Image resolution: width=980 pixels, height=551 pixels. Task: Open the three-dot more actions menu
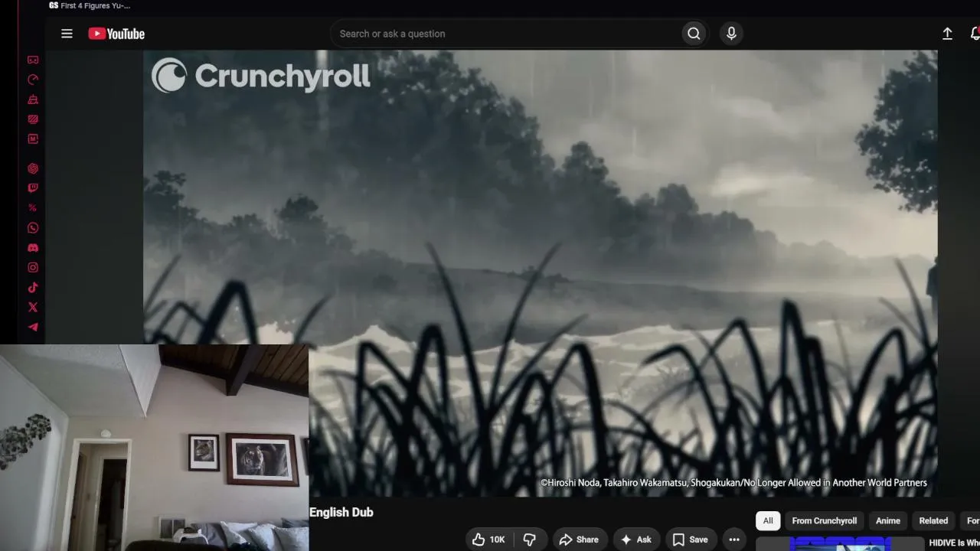(734, 540)
